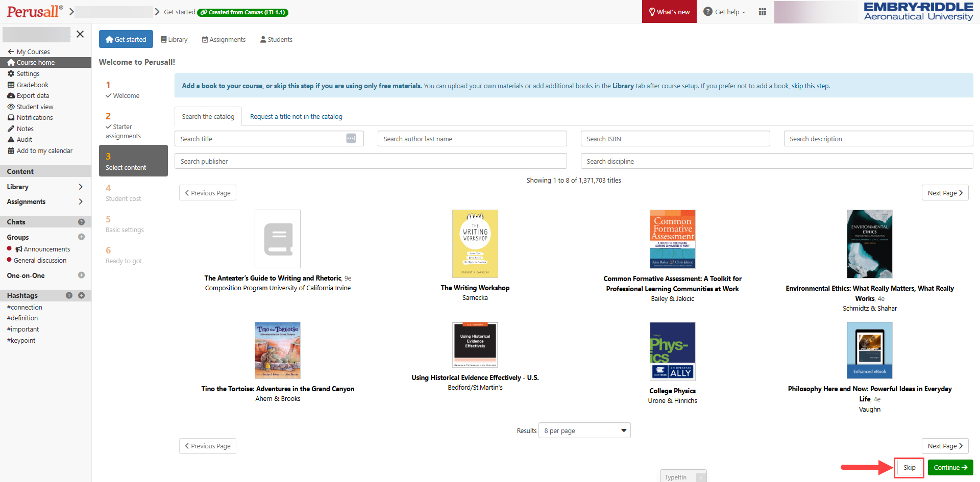
Task: Click the What's new lightbulb button
Action: pos(669,12)
